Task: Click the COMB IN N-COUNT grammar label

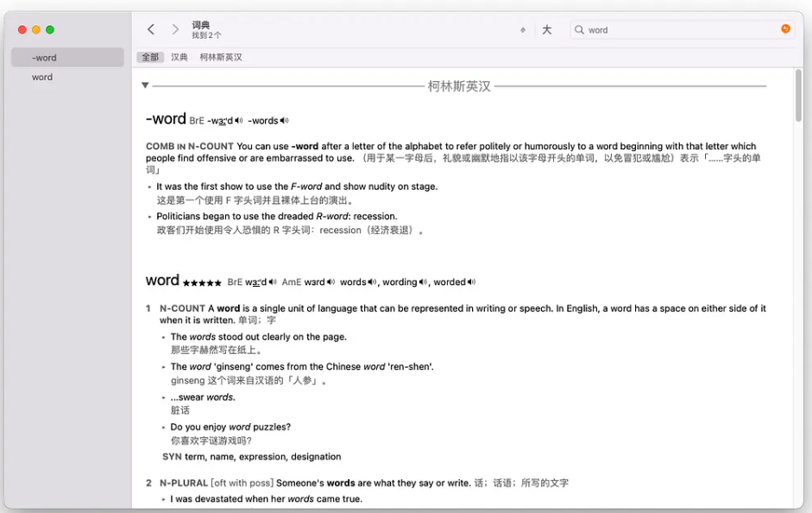Action: 190,146
